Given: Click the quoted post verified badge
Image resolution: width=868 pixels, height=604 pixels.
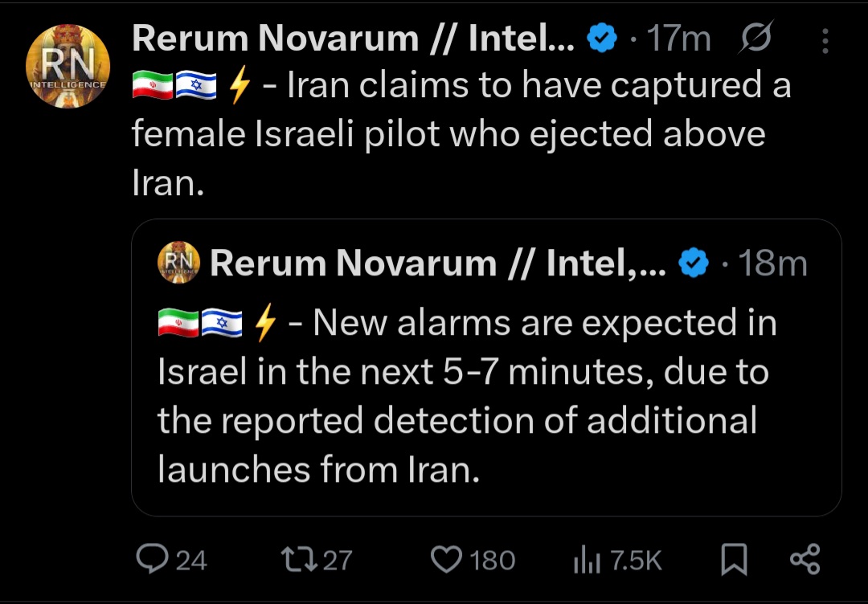Looking at the screenshot, I should pos(694,263).
